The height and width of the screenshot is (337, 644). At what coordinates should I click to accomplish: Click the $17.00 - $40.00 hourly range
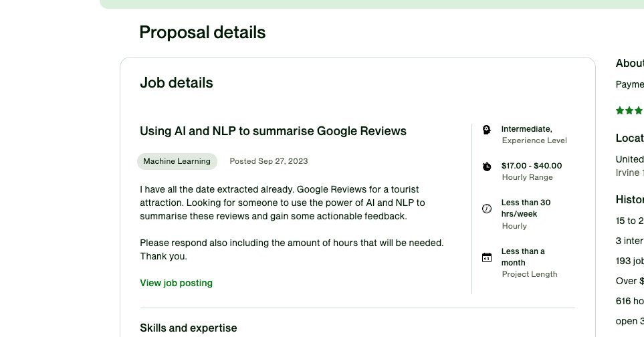[x=531, y=166]
